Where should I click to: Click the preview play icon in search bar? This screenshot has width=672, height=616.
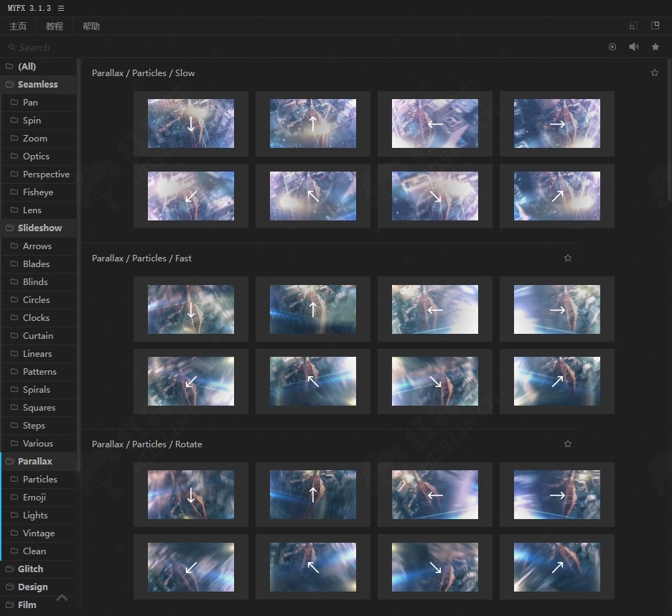(x=612, y=47)
